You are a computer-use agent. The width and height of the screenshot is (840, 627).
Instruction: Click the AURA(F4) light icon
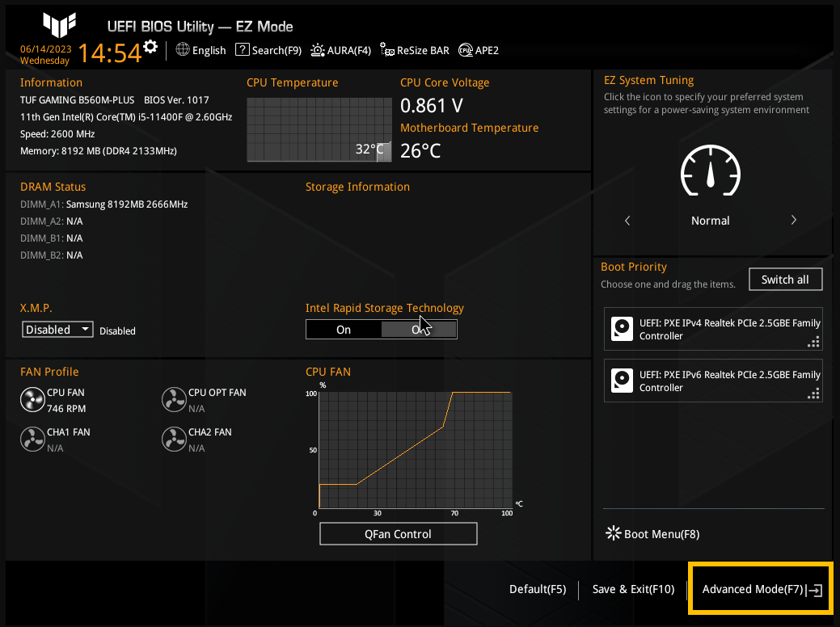[x=318, y=50]
